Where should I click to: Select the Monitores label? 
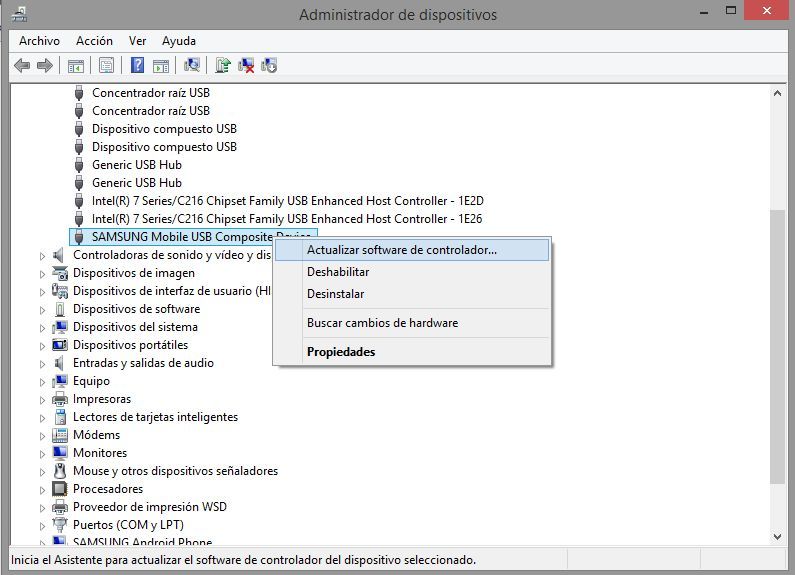coord(100,453)
